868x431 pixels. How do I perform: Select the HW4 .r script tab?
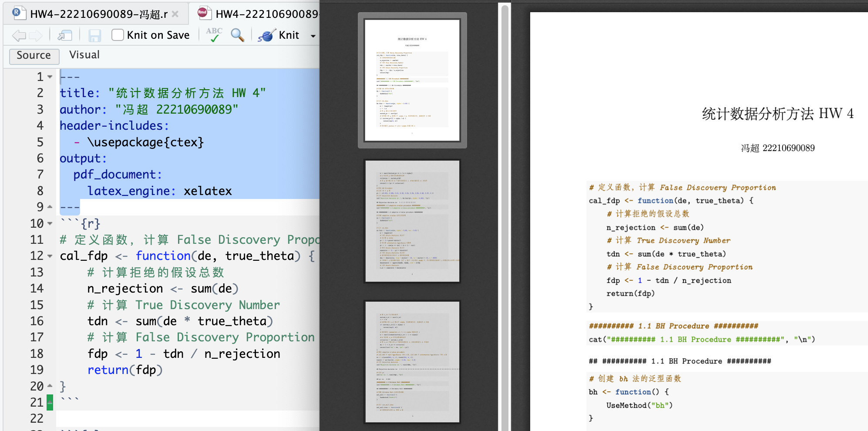[x=98, y=14]
